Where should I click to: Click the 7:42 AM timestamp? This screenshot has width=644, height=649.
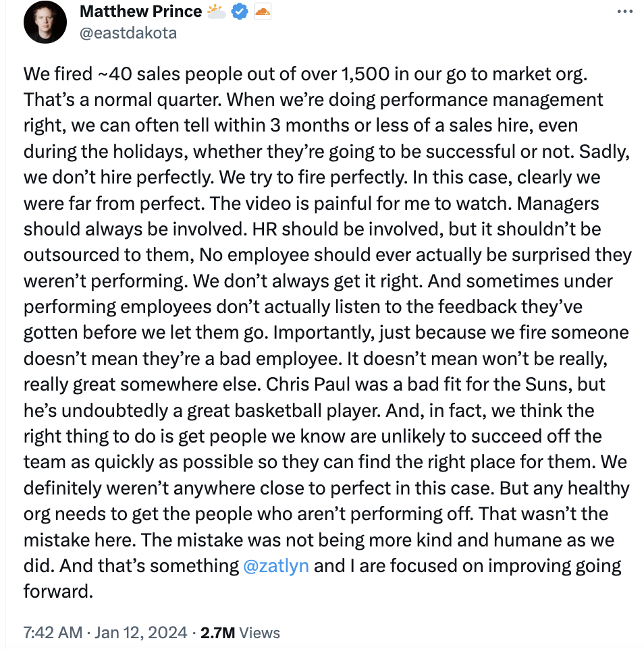pos(53,633)
